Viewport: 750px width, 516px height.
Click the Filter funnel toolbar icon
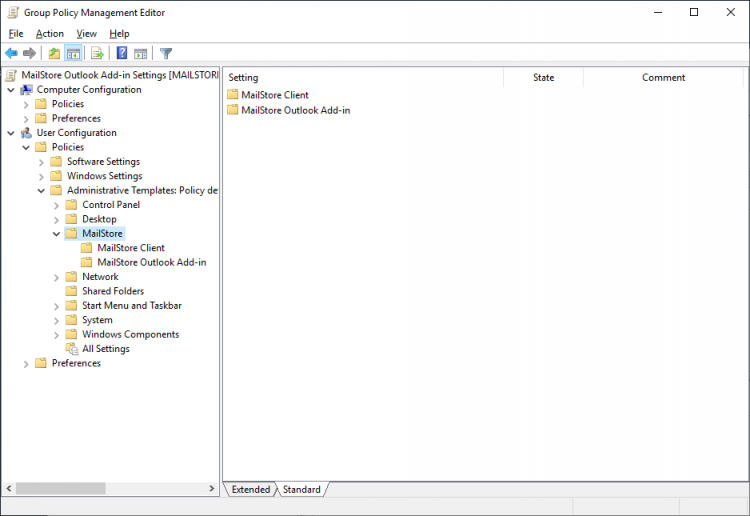[x=166, y=53]
